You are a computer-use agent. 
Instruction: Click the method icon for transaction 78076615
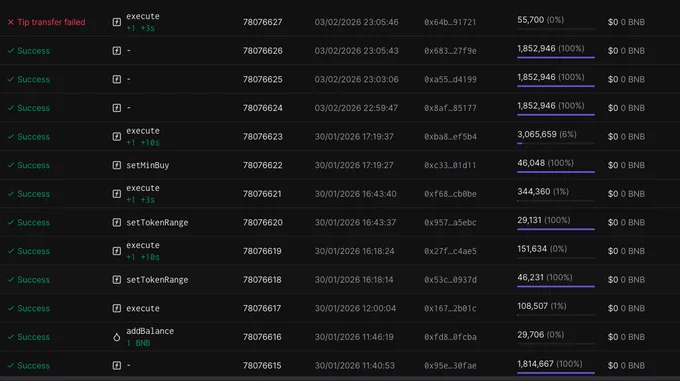tap(117, 365)
